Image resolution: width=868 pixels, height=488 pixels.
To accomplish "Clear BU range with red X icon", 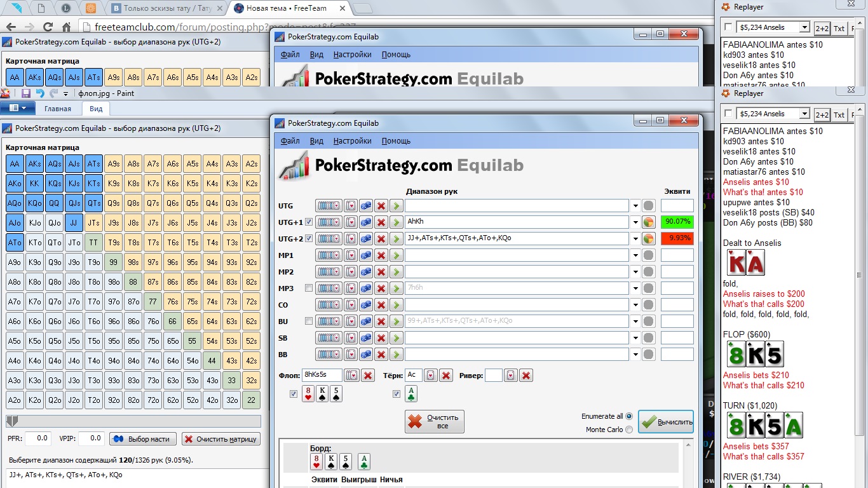I will click(381, 322).
